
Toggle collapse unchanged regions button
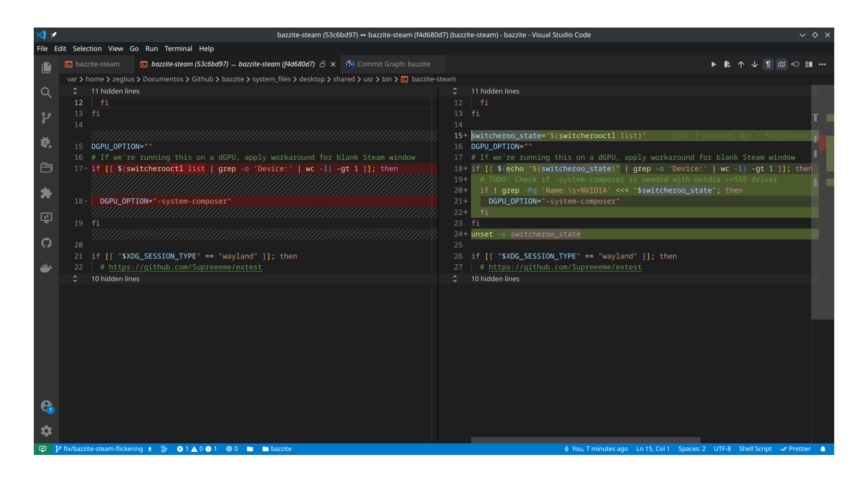782,64
